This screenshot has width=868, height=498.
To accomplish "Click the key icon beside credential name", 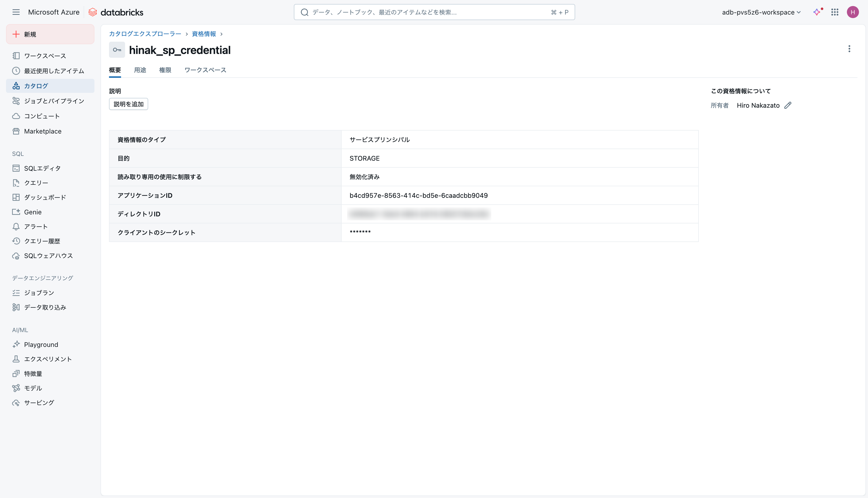I will tap(117, 50).
